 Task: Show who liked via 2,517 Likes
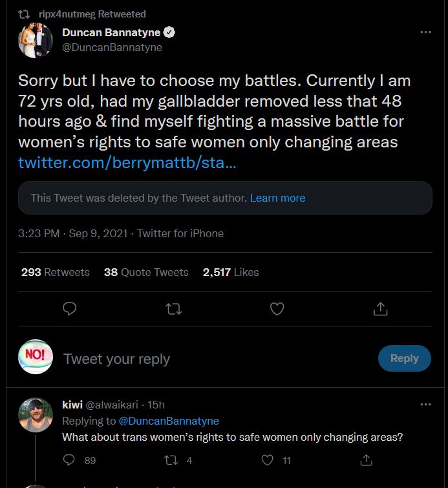click(x=231, y=272)
